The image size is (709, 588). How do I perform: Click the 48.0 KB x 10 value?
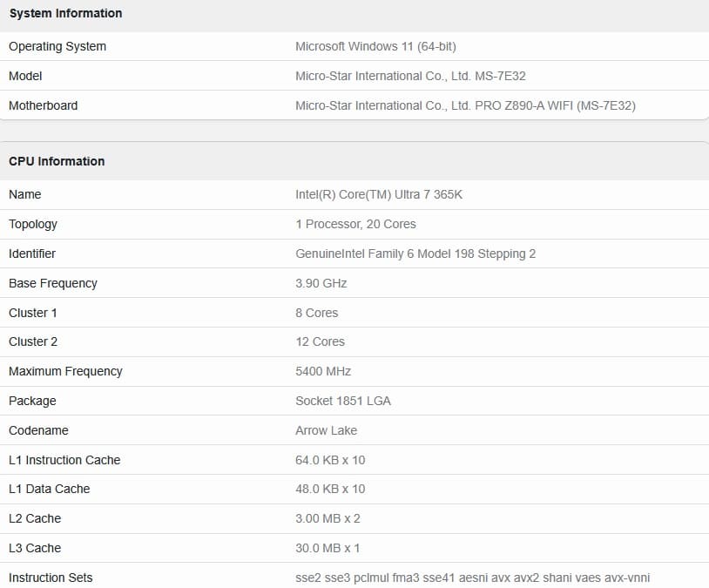point(330,490)
